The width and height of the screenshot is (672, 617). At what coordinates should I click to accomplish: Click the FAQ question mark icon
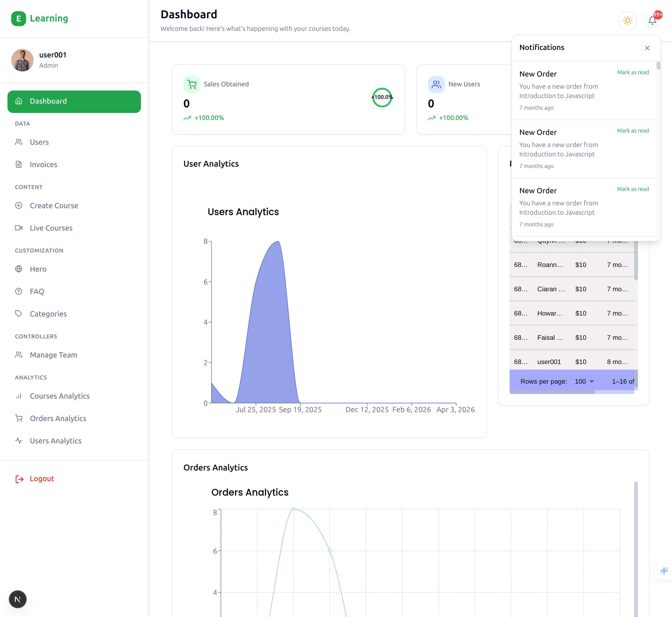[19, 291]
